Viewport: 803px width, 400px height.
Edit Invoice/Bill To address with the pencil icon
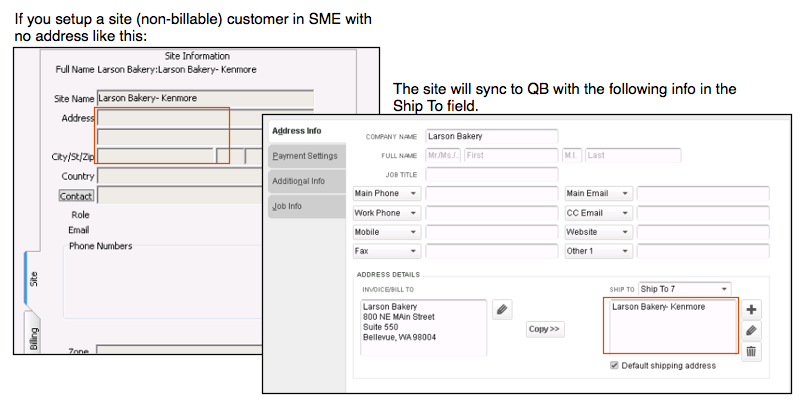pyautogui.click(x=502, y=310)
